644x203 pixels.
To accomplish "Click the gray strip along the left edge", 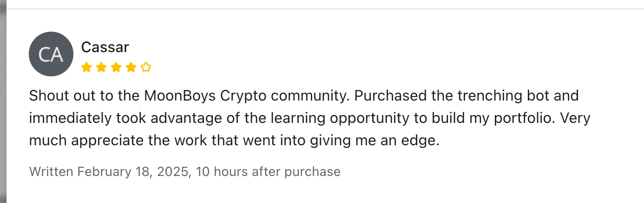I will point(3,101).
